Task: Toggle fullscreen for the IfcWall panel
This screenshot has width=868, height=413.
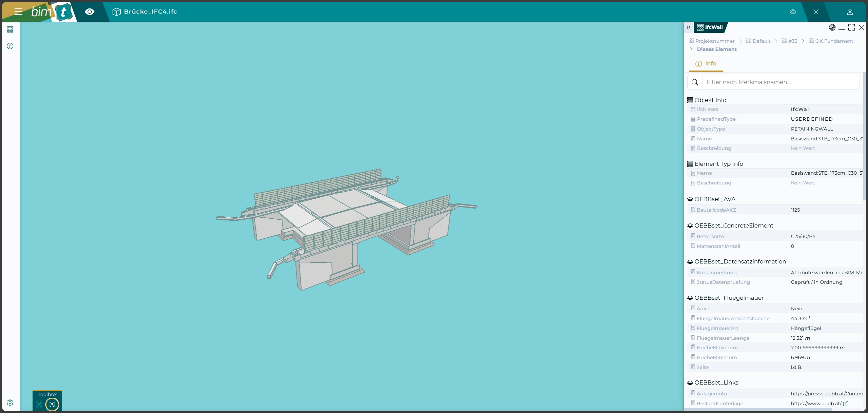Action: 851,27
